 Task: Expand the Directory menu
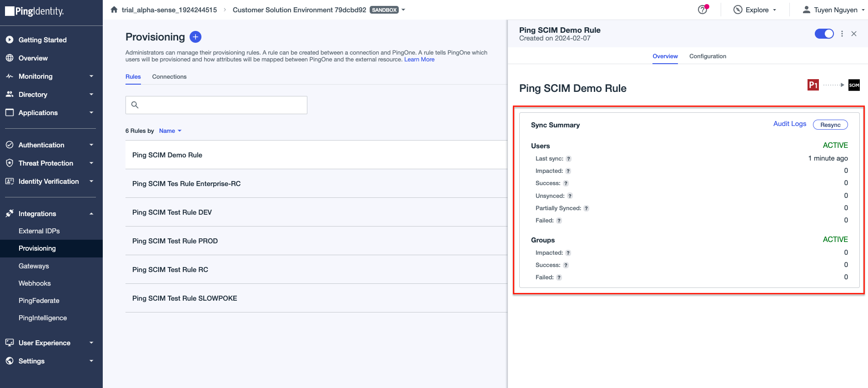pyautogui.click(x=91, y=95)
